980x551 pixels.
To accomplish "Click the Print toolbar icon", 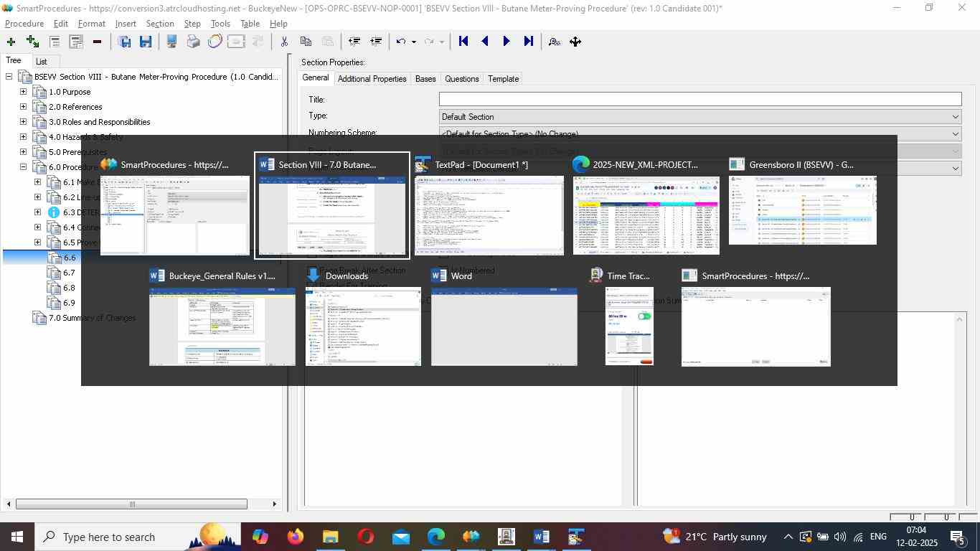I will click(x=193, y=42).
